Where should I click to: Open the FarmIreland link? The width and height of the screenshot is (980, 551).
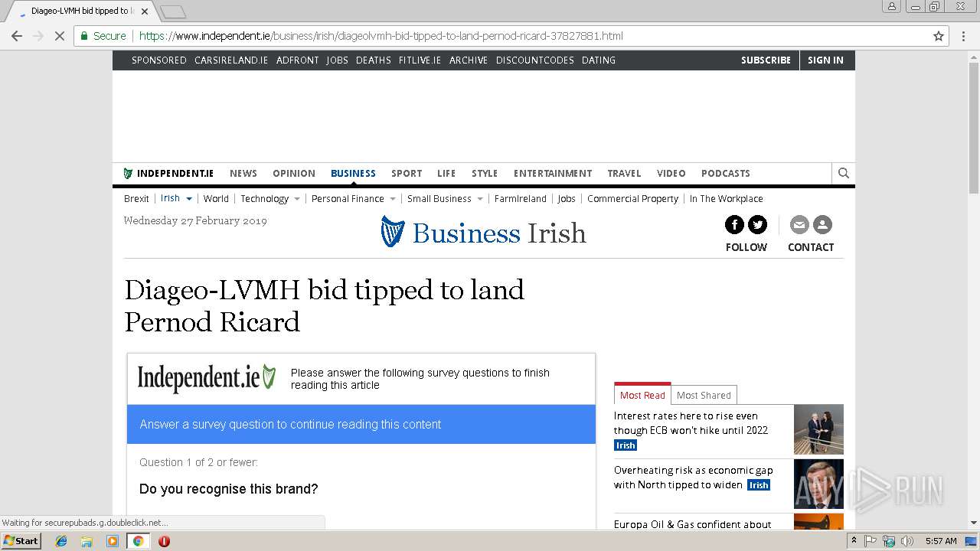pos(521,199)
